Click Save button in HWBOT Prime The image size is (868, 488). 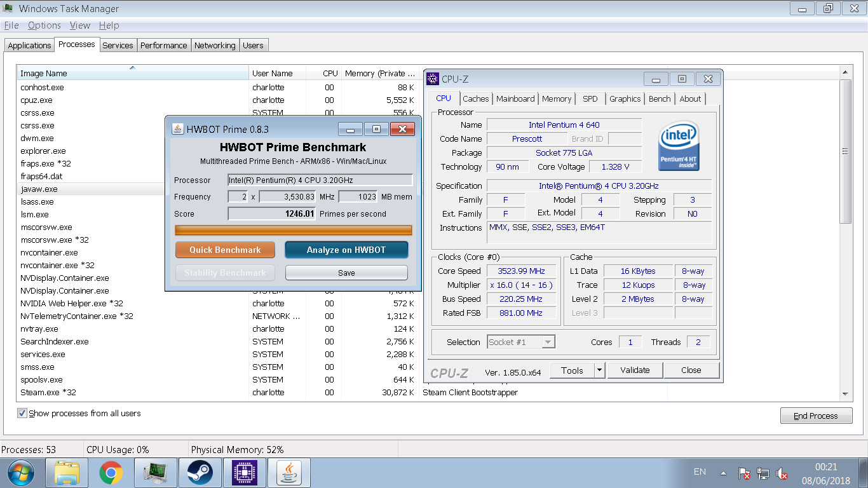346,273
